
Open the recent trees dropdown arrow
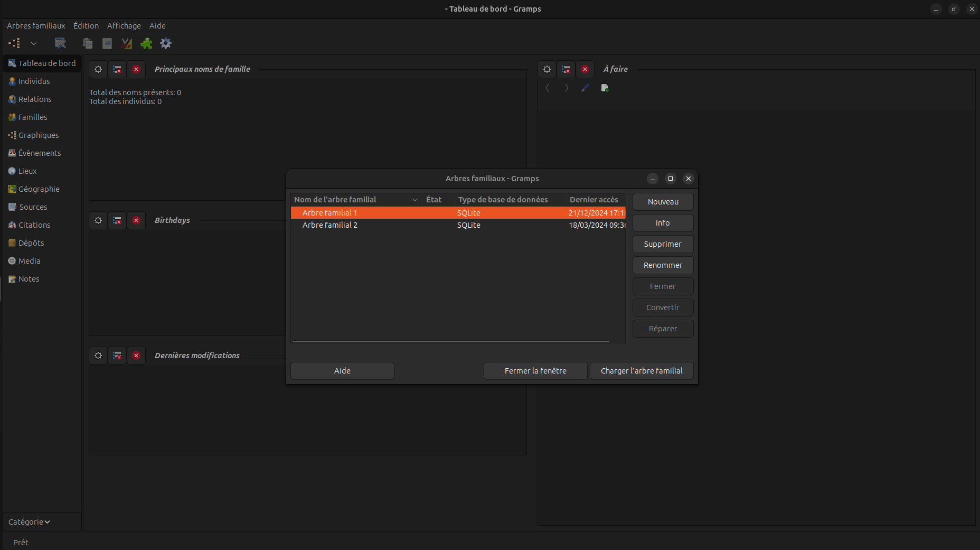tap(34, 43)
